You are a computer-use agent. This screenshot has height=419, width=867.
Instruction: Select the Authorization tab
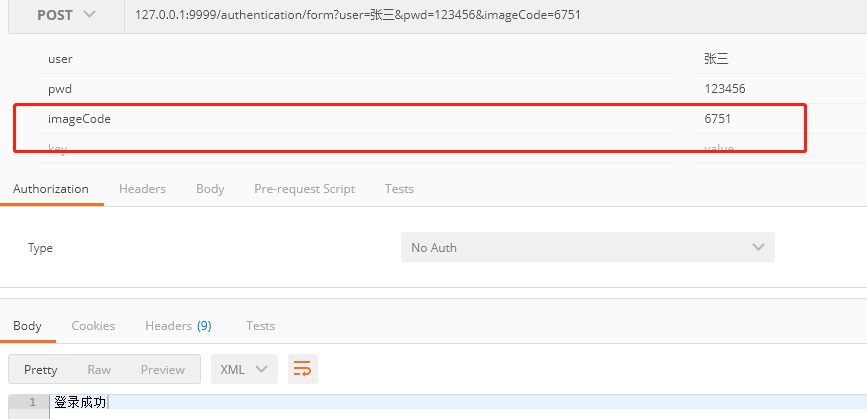[51, 188]
